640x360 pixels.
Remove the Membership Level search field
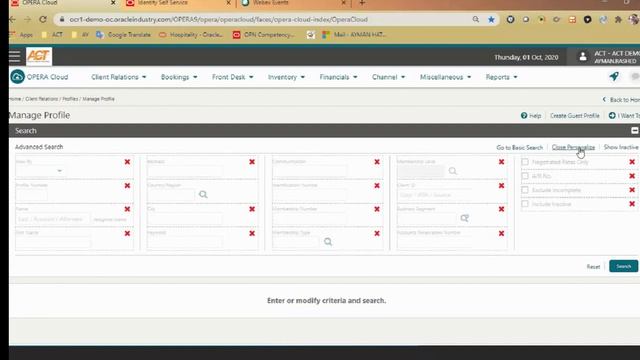click(x=501, y=162)
